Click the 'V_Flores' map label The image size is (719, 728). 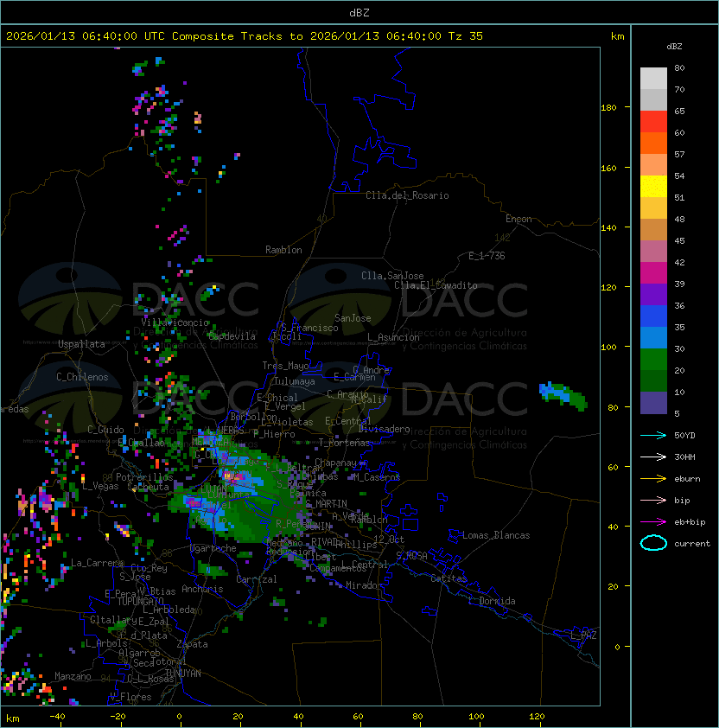pos(130,698)
